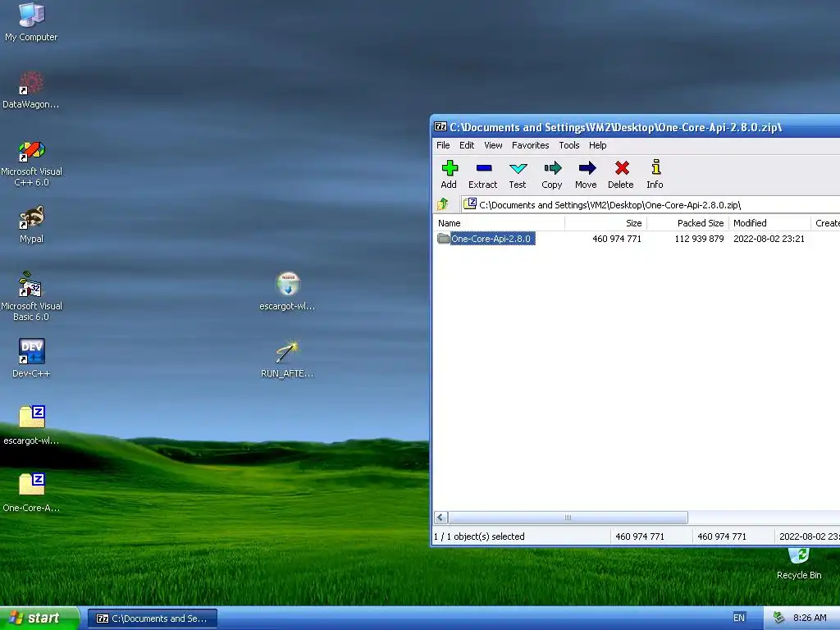This screenshot has height=630, width=840.
Task: Select the Recycle Bin icon
Action: click(799, 564)
